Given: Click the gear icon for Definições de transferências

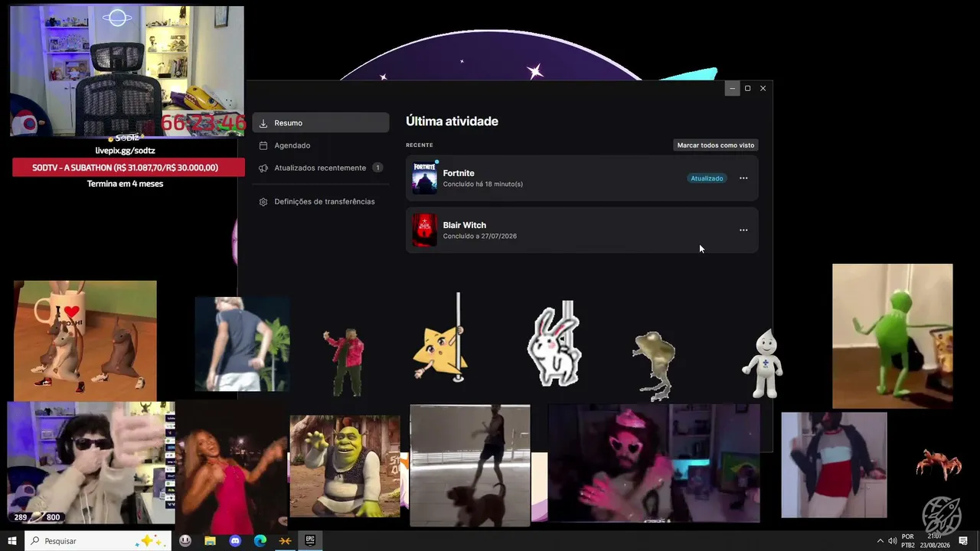Looking at the screenshot, I should pos(263,202).
